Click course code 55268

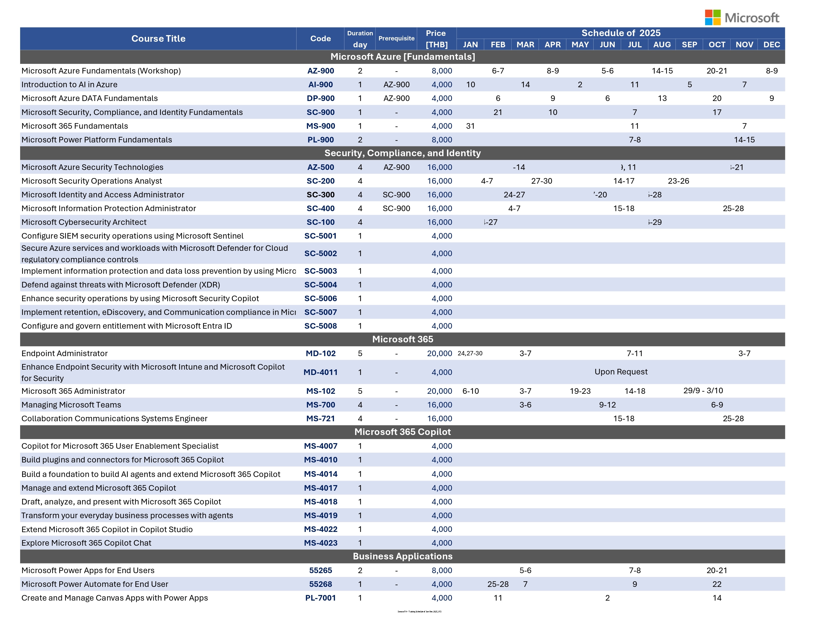click(320, 584)
